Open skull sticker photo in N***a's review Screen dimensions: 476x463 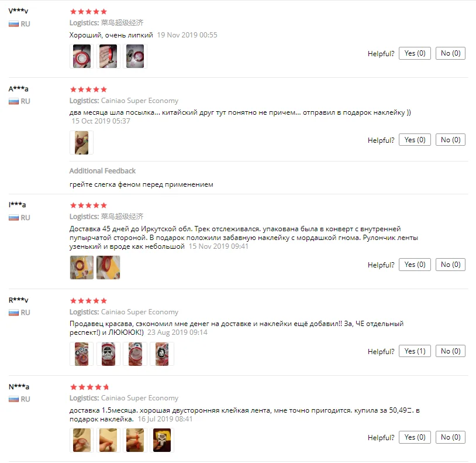point(162,440)
